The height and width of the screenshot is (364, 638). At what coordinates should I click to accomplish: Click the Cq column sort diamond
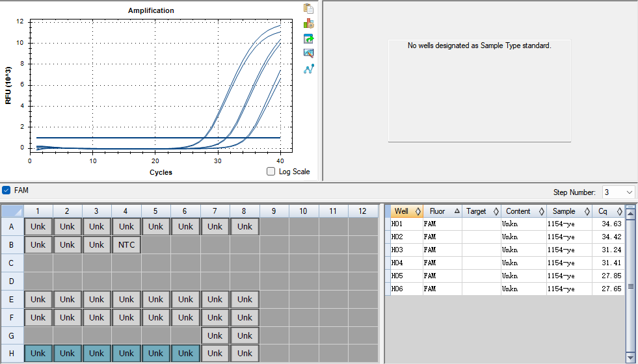click(620, 211)
